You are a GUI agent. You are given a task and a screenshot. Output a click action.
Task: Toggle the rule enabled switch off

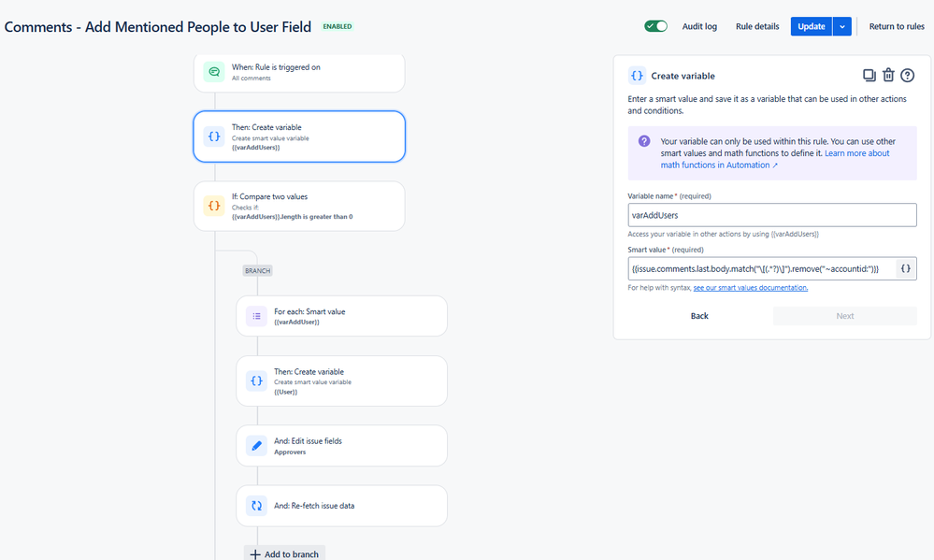click(x=655, y=26)
